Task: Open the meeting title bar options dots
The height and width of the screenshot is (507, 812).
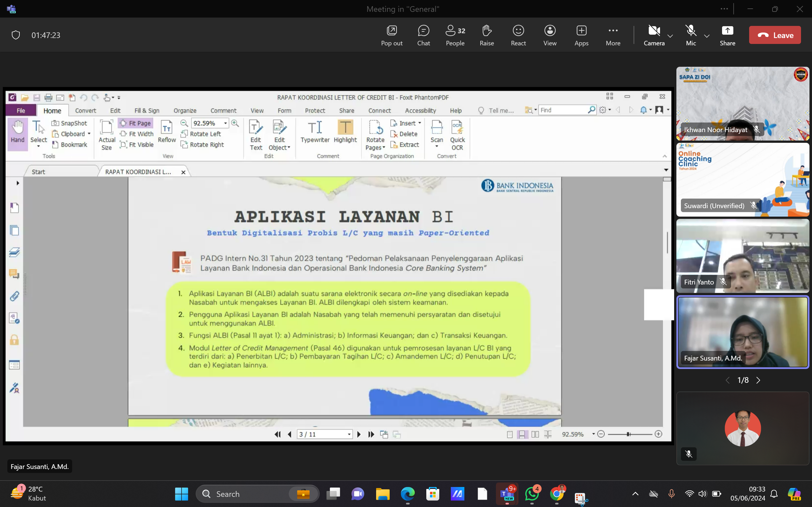Action: click(724, 9)
